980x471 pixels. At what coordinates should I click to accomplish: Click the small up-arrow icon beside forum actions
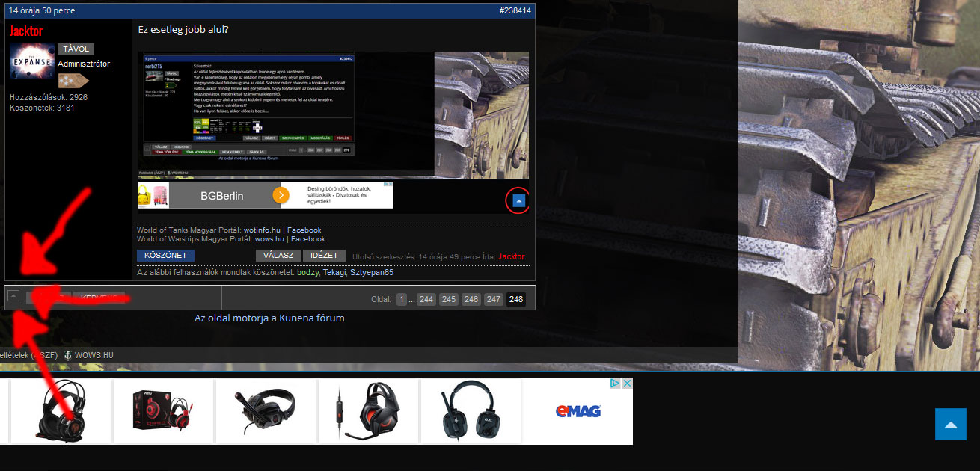tap(13, 296)
